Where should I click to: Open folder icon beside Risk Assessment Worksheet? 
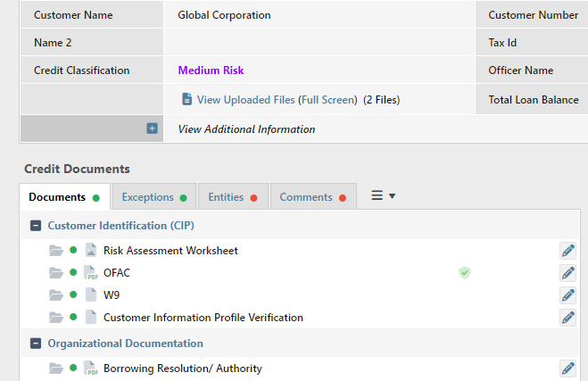56,251
